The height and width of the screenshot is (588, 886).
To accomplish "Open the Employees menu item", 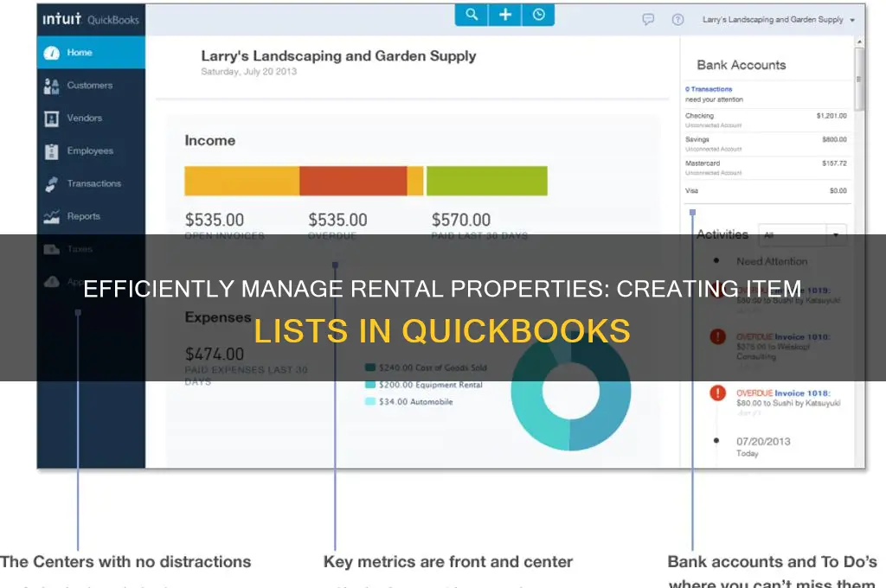I will point(91,150).
